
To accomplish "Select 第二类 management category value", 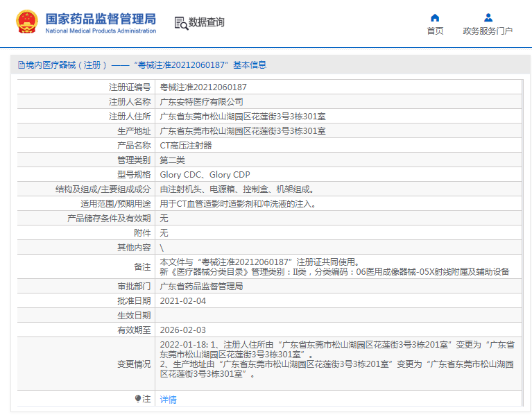I will coord(172,160).
